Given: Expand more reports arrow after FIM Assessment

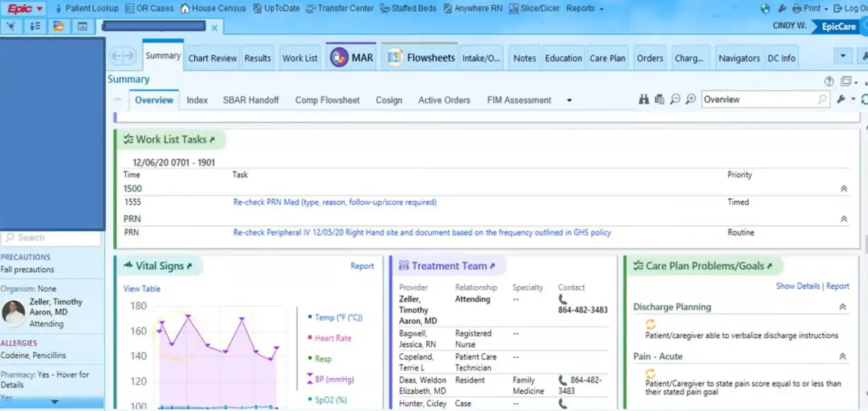Looking at the screenshot, I should tap(569, 101).
